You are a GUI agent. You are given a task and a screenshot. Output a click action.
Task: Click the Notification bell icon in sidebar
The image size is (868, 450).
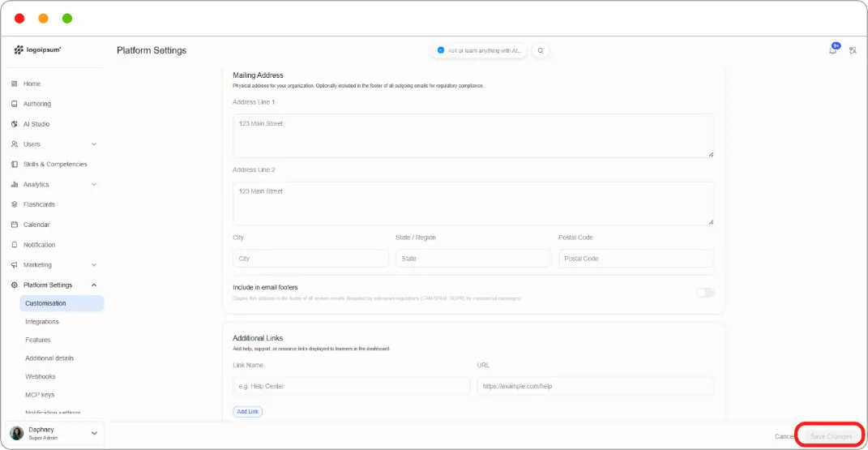15,245
